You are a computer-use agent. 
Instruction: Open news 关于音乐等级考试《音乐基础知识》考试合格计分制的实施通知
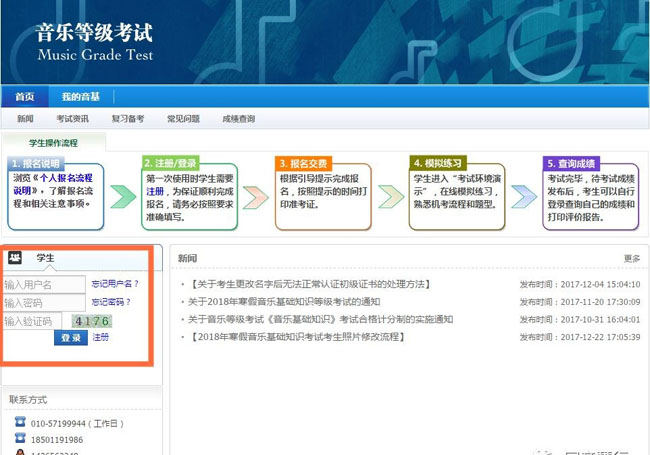(x=320, y=319)
